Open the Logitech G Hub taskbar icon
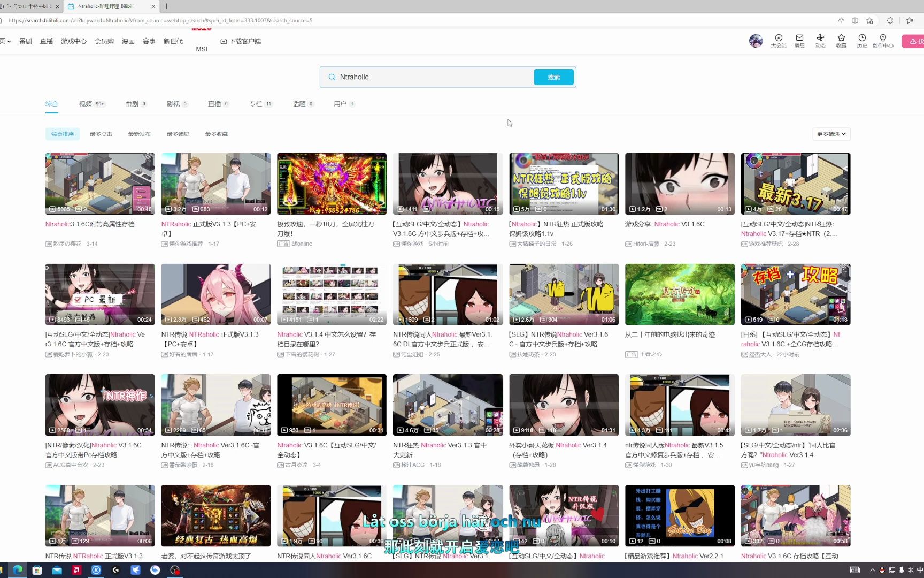The height and width of the screenshot is (578, 924). click(116, 570)
